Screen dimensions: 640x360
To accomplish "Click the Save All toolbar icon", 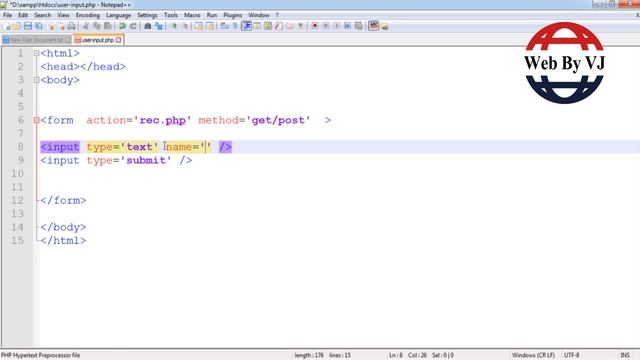I will pos(39,26).
